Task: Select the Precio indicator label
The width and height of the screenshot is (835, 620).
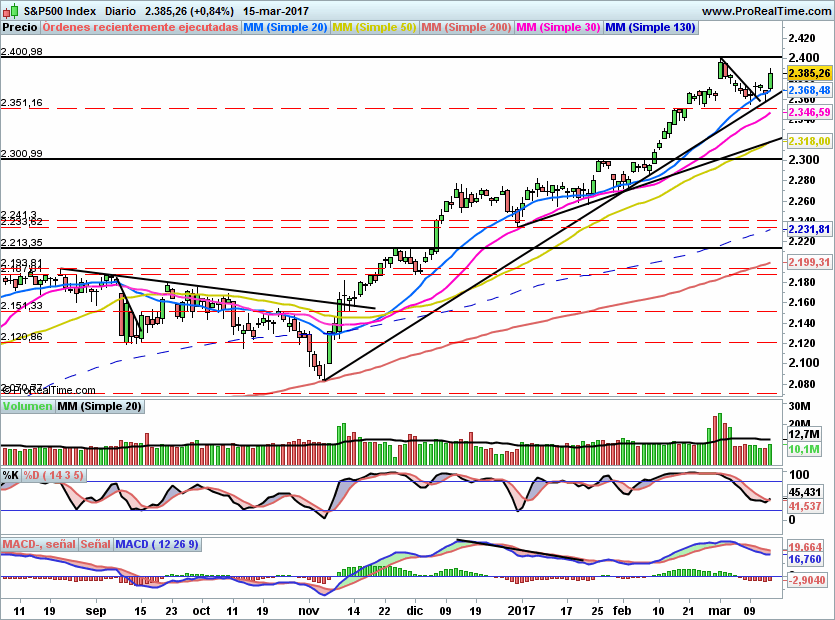Action: tap(20, 27)
